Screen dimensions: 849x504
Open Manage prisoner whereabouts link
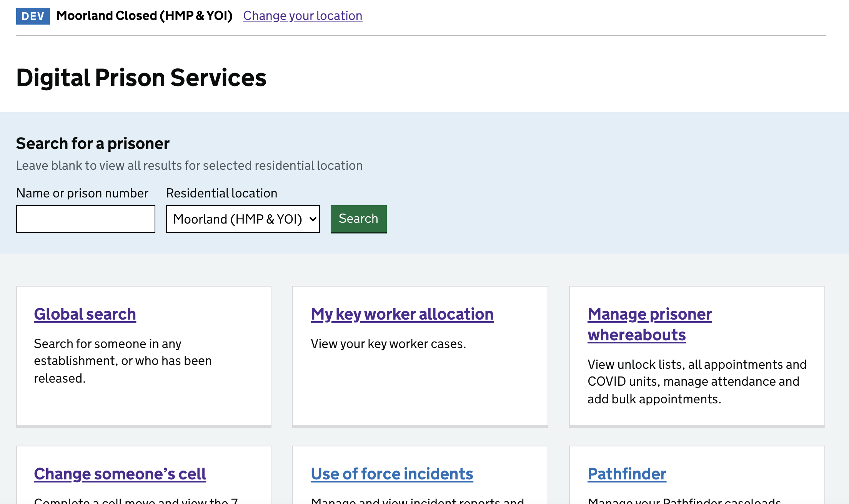click(x=650, y=325)
